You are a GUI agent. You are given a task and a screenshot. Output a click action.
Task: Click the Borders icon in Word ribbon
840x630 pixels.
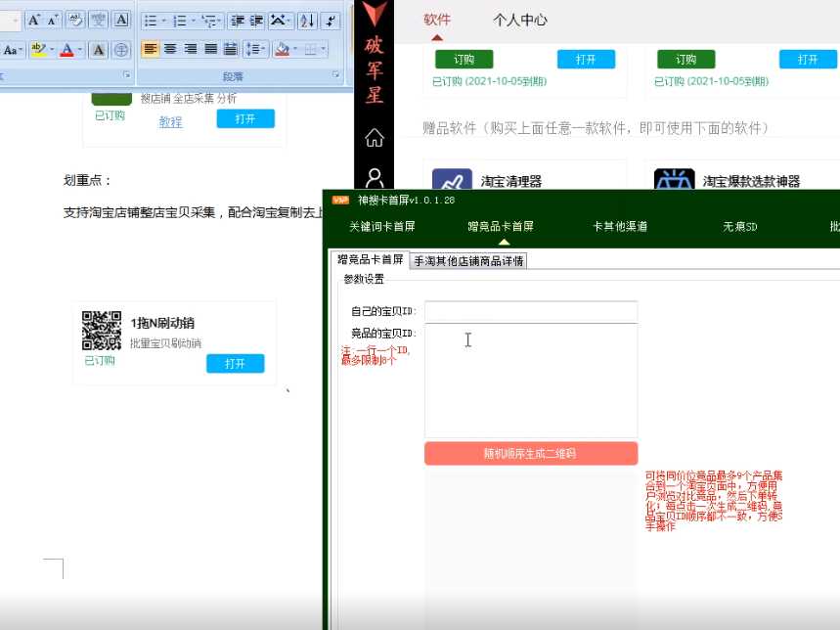point(310,49)
